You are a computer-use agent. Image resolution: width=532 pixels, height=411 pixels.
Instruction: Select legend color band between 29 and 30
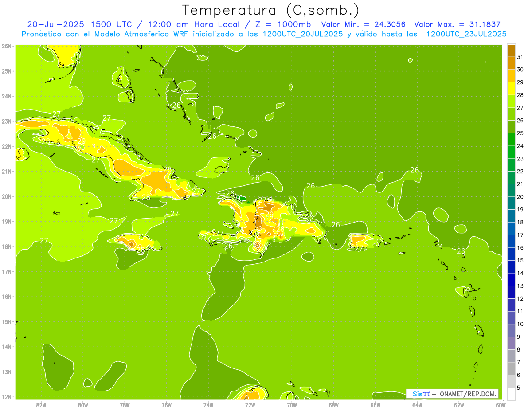point(511,76)
